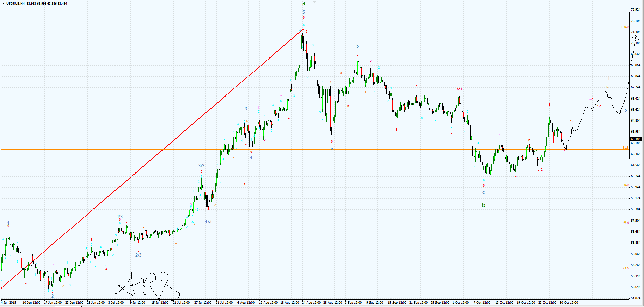Click the 72.924 price scale value
This screenshot has width=644, height=307.
[635, 10]
